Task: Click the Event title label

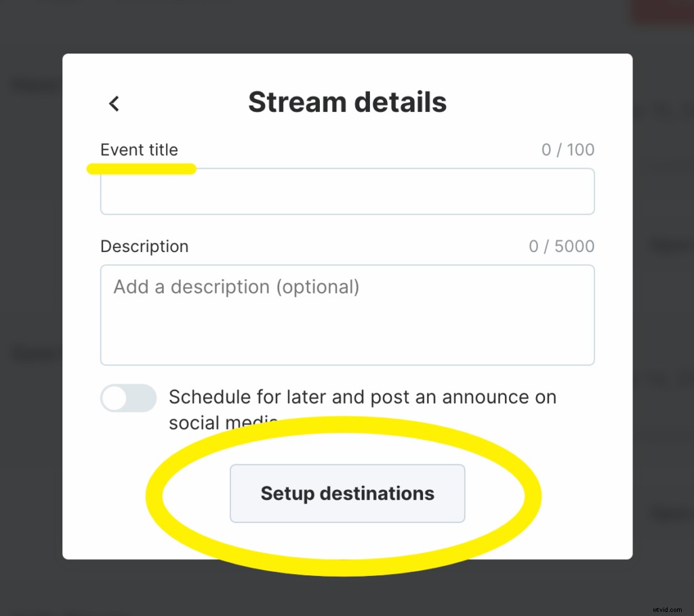Action: [x=139, y=150]
